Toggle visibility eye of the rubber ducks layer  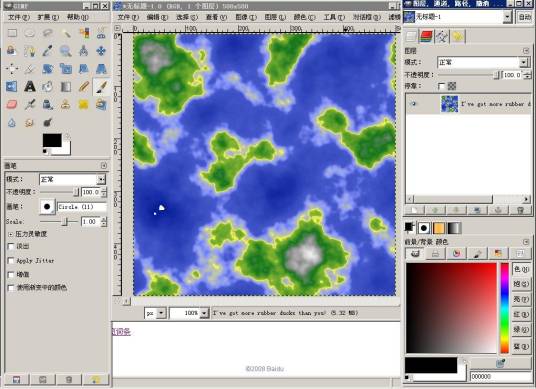pyautogui.click(x=413, y=104)
